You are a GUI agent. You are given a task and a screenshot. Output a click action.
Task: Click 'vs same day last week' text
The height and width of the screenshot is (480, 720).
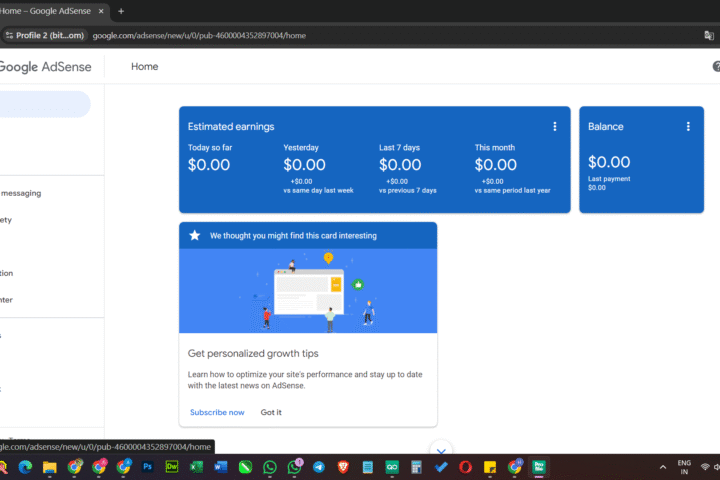[x=318, y=190]
